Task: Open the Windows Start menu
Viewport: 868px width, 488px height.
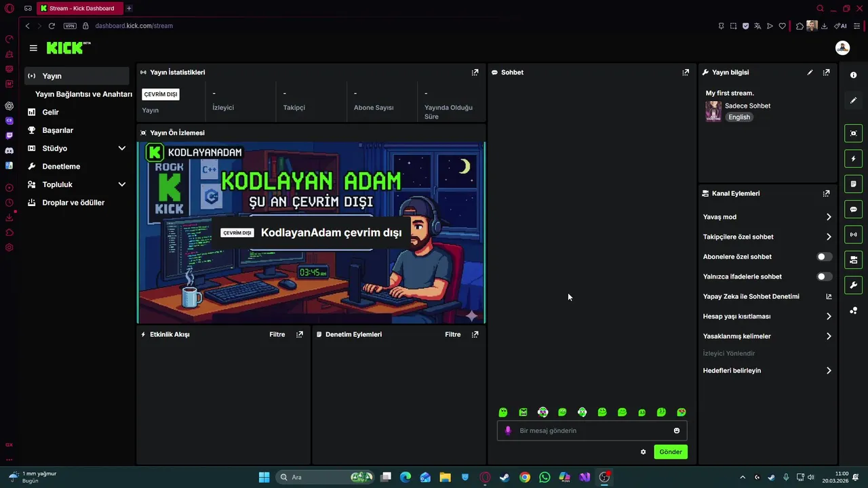Action: [264, 477]
